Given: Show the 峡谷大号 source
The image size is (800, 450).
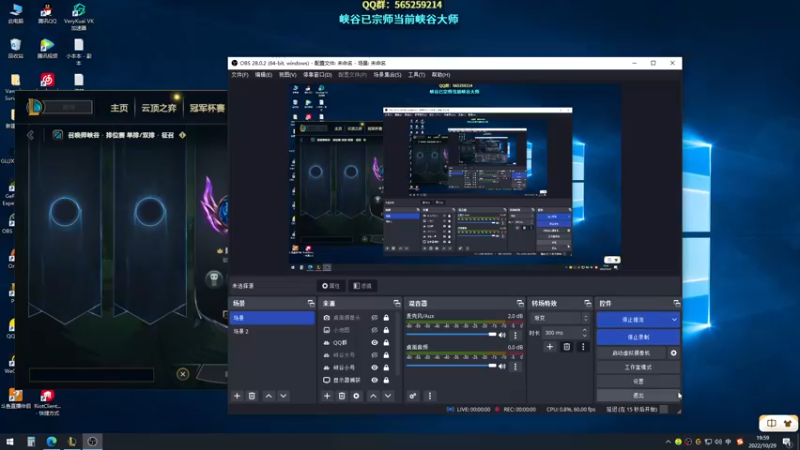Looking at the screenshot, I should pos(374,355).
